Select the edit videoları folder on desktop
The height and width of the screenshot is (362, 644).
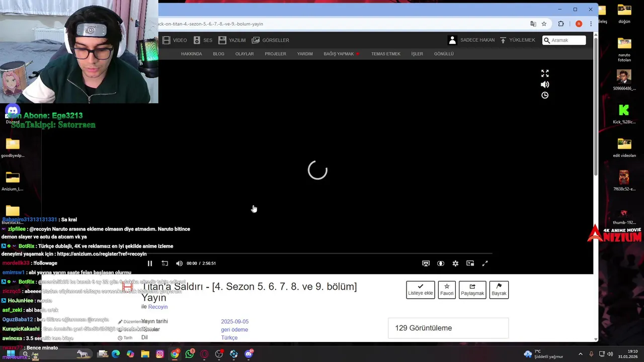tap(624, 148)
